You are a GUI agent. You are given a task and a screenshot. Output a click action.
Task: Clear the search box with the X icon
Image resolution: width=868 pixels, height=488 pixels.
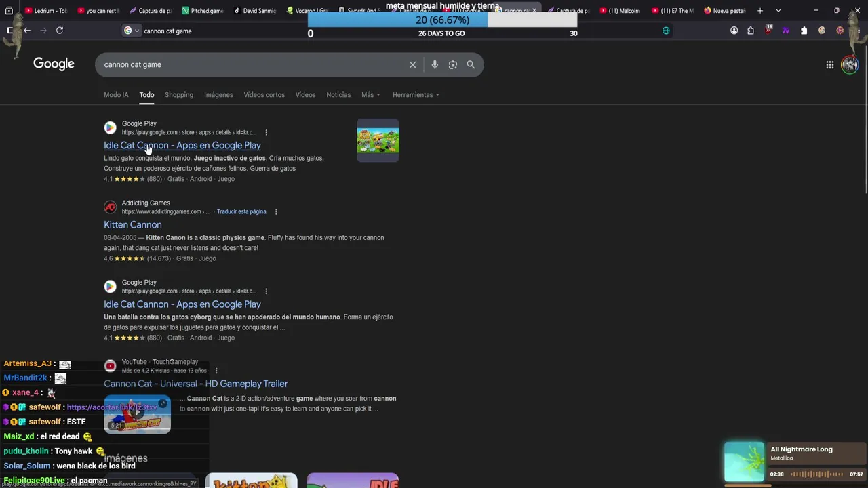tap(412, 64)
